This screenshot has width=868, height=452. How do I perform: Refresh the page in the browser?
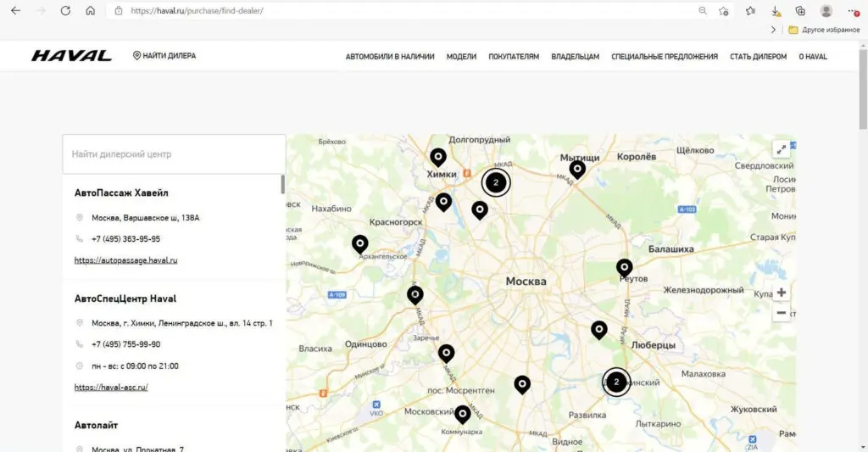65,11
